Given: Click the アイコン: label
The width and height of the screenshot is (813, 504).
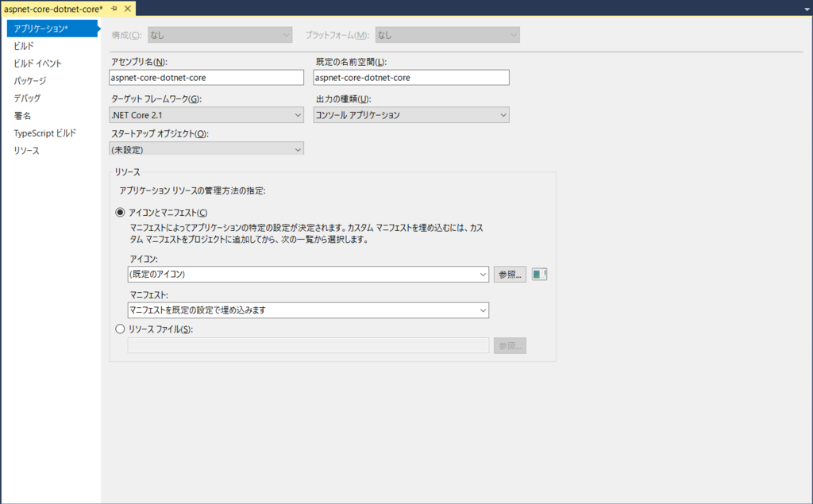Looking at the screenshot, I should (x=144, y=259).
